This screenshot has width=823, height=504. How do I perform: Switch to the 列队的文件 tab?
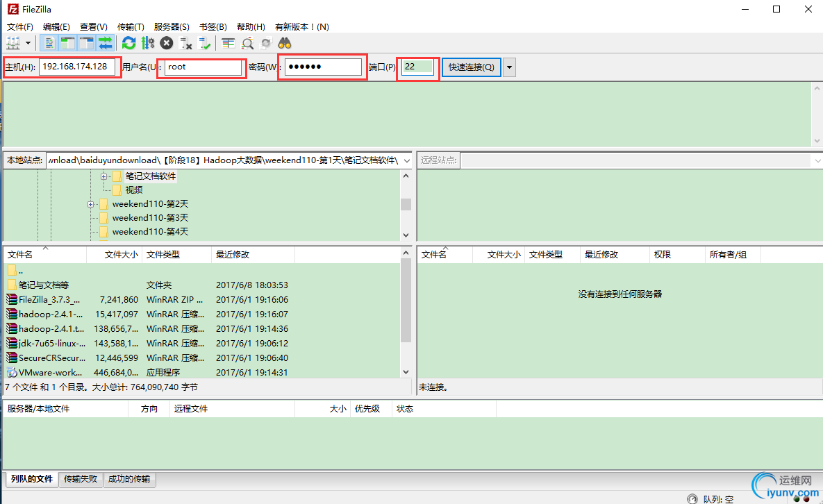pyautogui.click(x=32, y=479)
